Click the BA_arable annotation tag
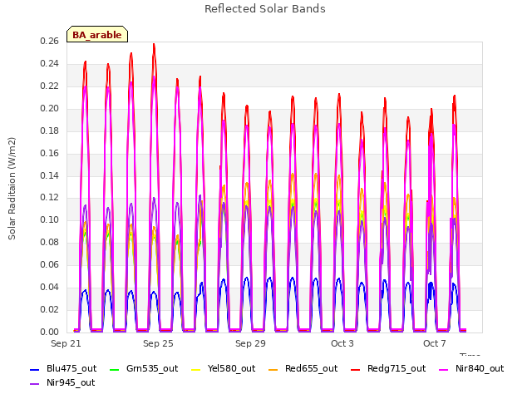This screenshot has width=532, height=399. click(97, 34)
